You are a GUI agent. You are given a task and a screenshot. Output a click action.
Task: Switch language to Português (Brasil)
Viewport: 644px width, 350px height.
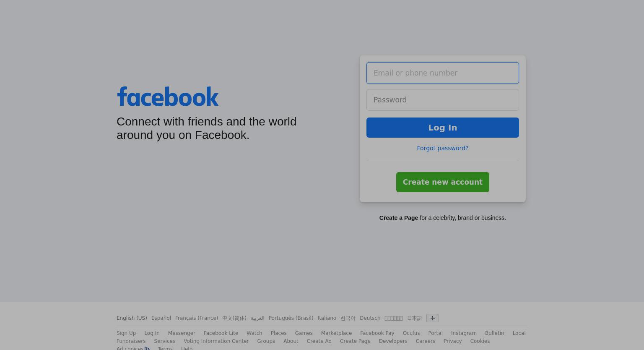291,318
